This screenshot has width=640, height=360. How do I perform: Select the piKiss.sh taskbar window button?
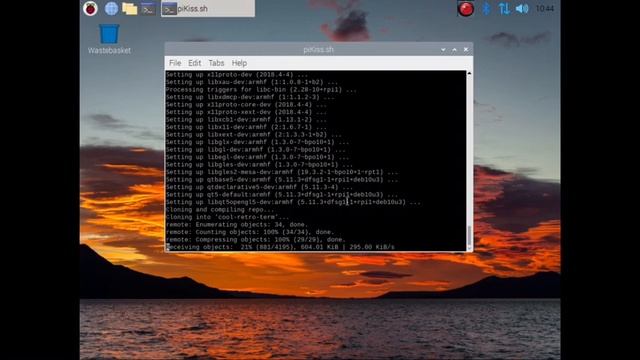click(208, 9)
